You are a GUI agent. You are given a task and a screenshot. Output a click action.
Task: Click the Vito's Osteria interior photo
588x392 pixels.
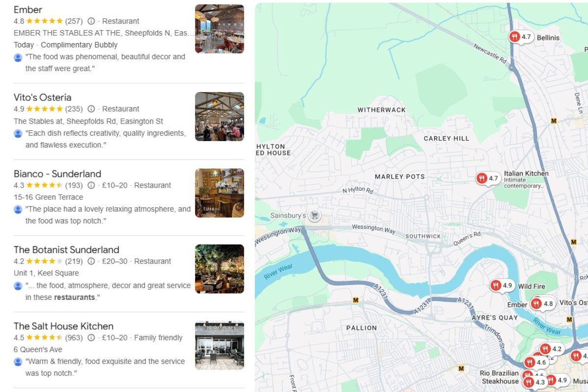(x=219, y=115)
